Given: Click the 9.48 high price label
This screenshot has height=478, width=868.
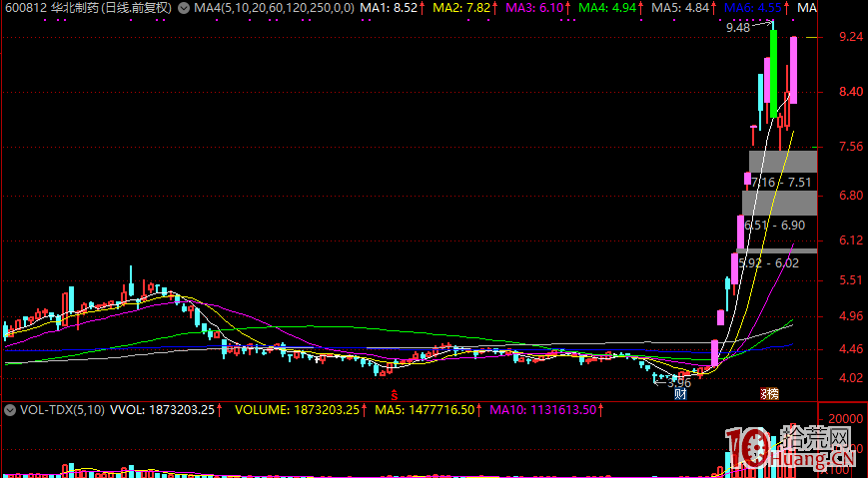Looking at the screenshot, I should (x=738, y=28).
